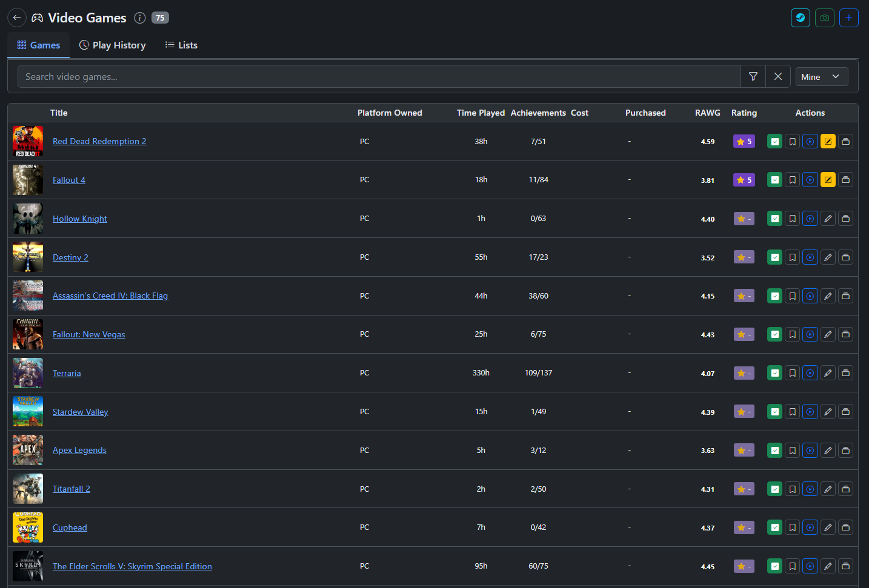Log a play session for Terraria
This screenshot has width=869, height=588.
810,373
